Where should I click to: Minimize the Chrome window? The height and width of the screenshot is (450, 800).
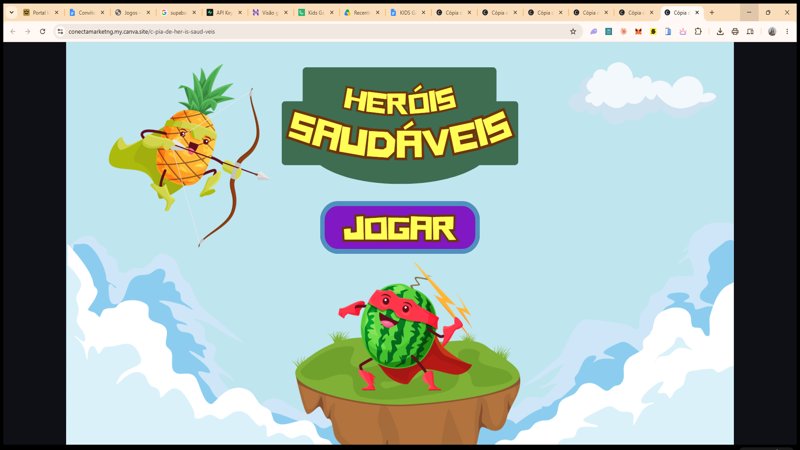749,12
